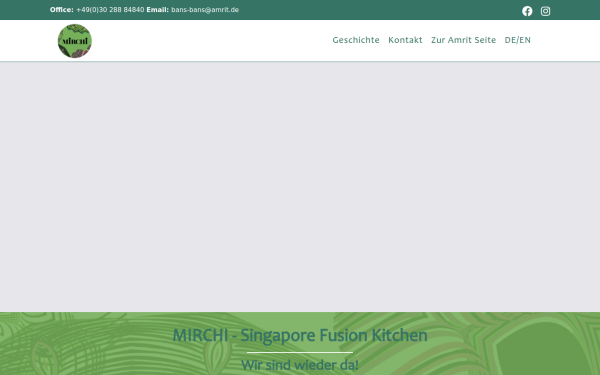
Task: Go to the Kontakt page
Action: (x=405, y=40)
